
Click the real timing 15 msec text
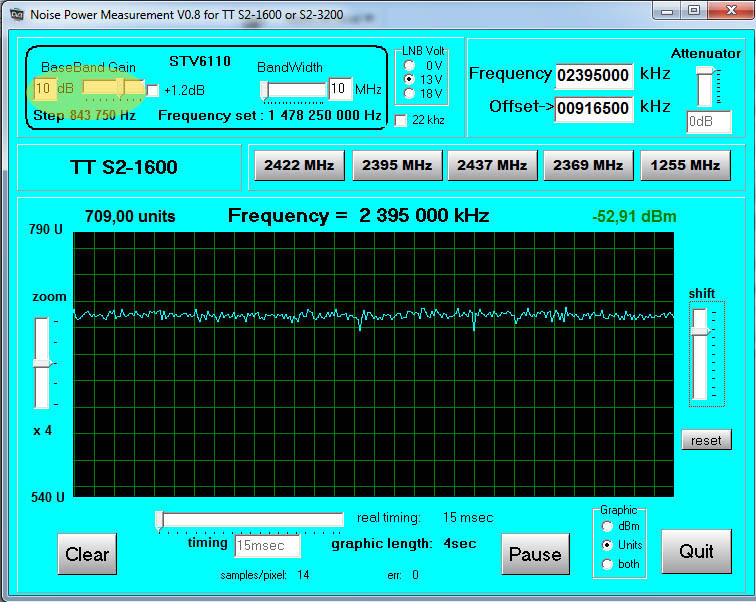point(425,518)
